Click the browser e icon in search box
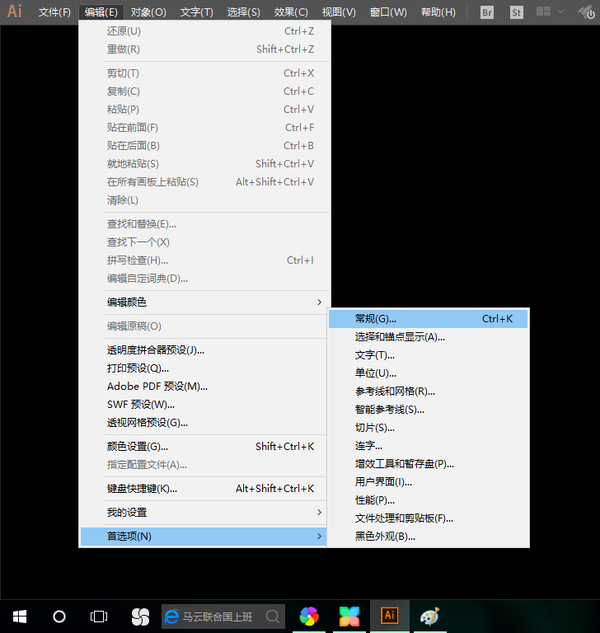The width and height of the screenshot is (600, 633). (x=172, y=617)
